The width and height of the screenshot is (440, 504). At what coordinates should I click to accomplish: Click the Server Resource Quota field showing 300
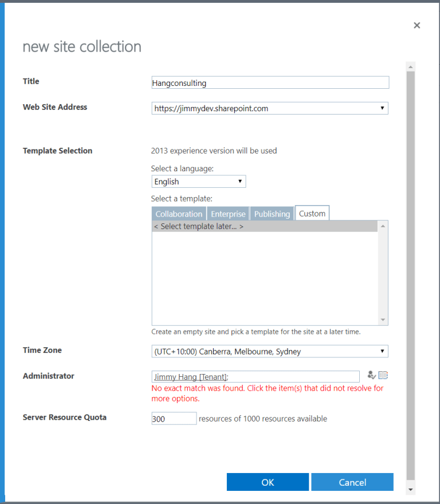pos(174,418)
